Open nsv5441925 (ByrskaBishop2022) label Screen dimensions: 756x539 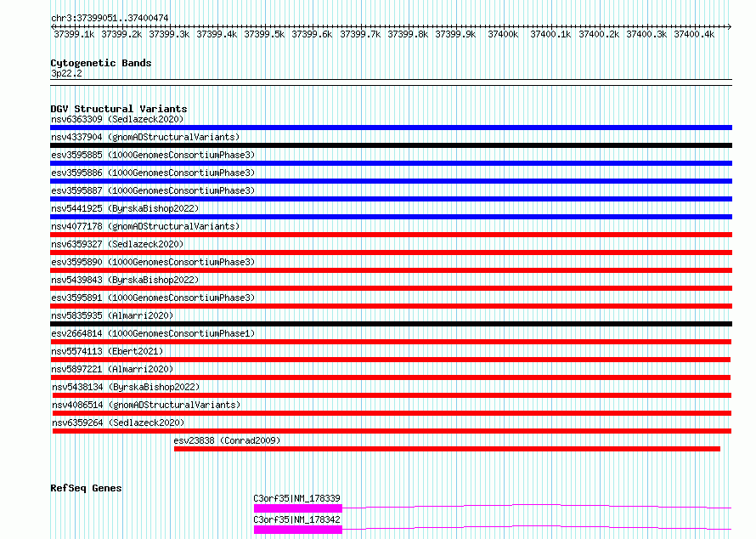[x=125, y=208]
